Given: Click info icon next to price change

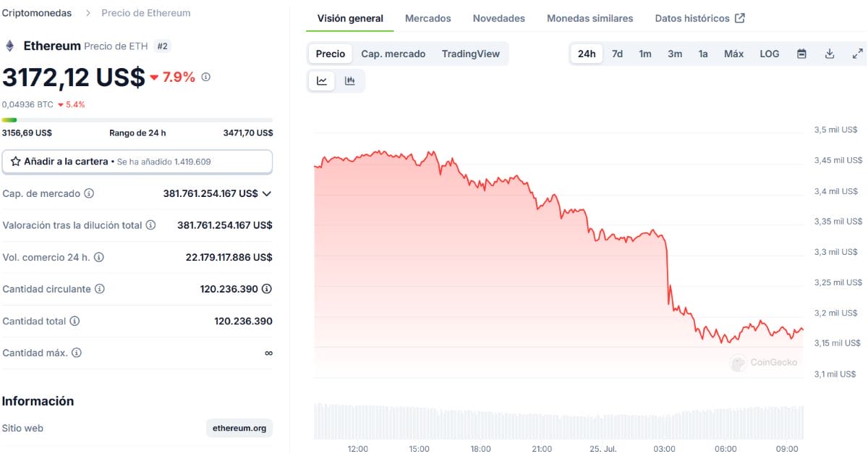Looking at the screenshot, I should click(x=205, y=77).
